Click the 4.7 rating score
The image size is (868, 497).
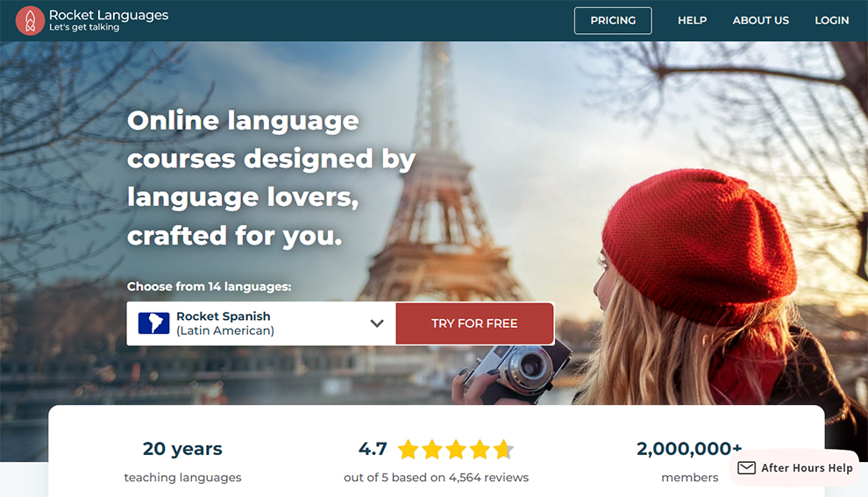click(x=373, y=448)
